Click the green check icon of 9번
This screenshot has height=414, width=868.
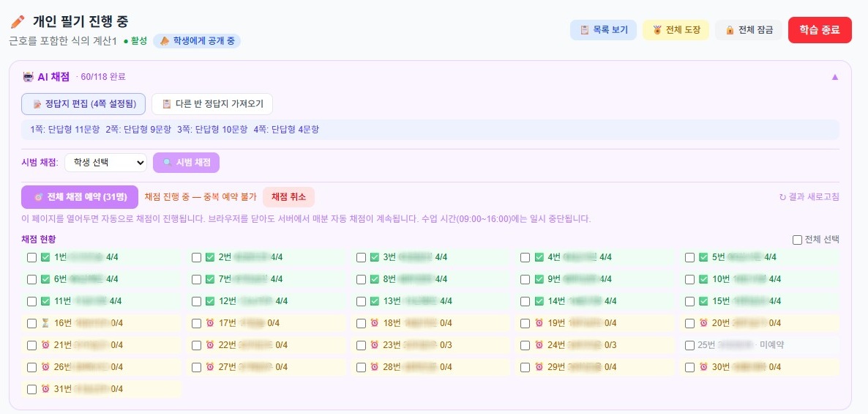(539, 279)
